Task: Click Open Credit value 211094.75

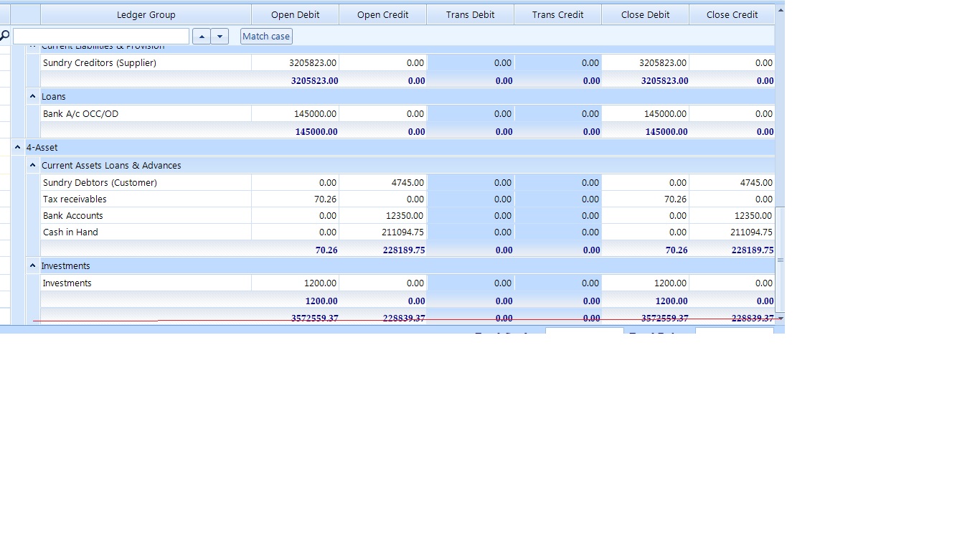Action: click(402, 232)
